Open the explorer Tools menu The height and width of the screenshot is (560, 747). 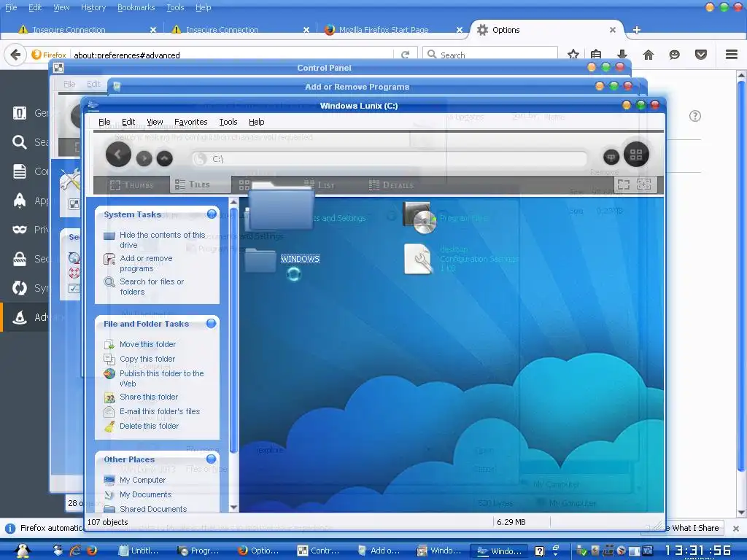tap(228, 122)
